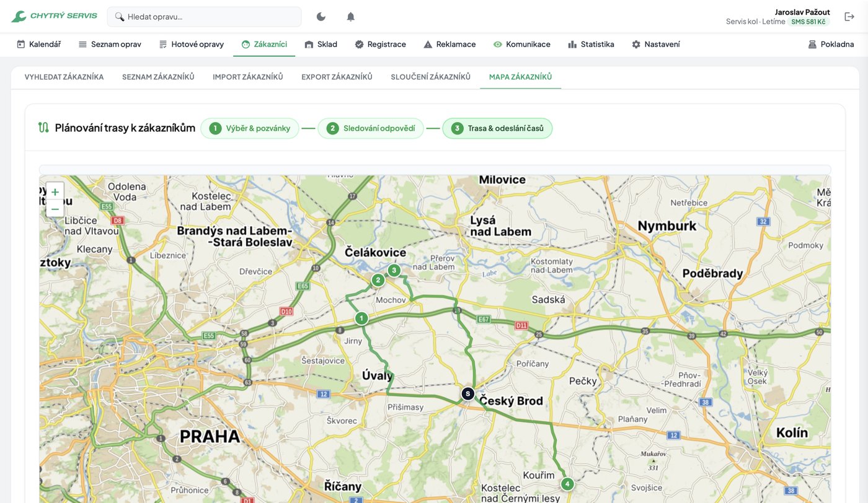Click map route marker 2

[x=378, y=280]
